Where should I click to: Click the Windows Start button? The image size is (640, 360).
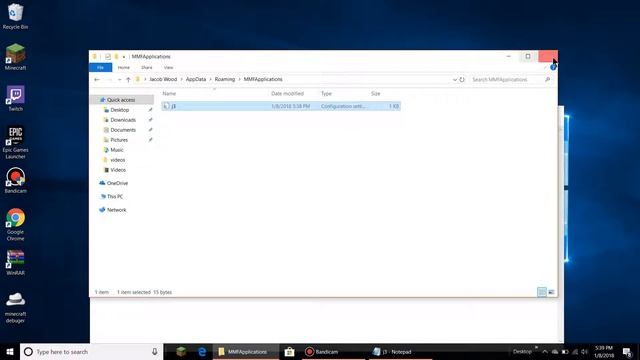(10, 351)
